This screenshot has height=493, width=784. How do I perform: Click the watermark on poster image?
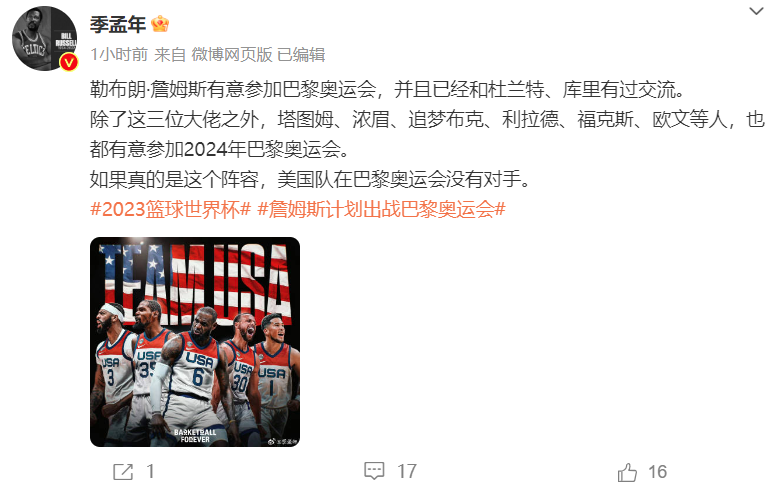[x=282, y=441]
